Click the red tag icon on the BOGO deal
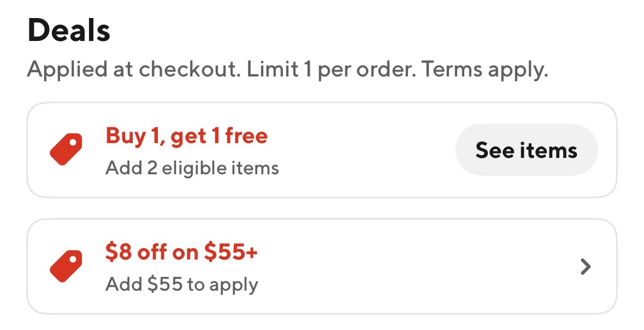 [x=66, y=150]
